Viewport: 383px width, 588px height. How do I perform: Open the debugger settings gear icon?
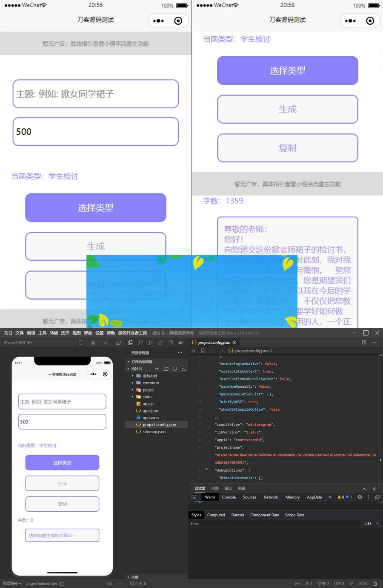[x=360, y=497]
